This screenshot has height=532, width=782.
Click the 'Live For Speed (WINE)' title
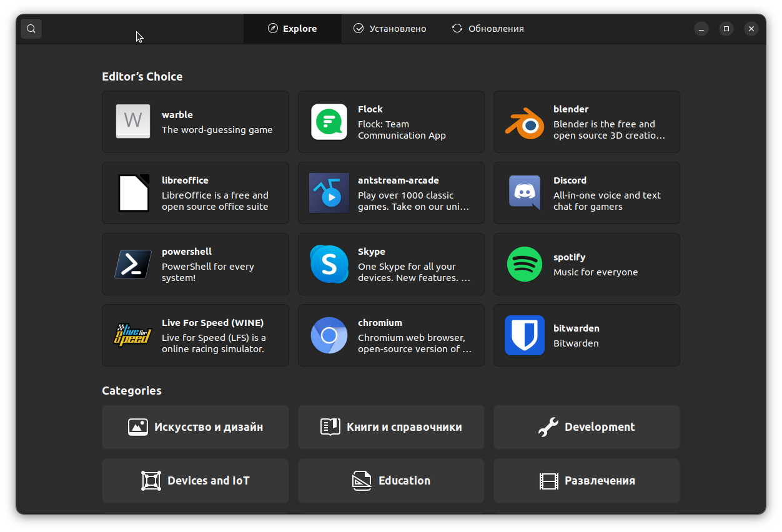point(213,323)
